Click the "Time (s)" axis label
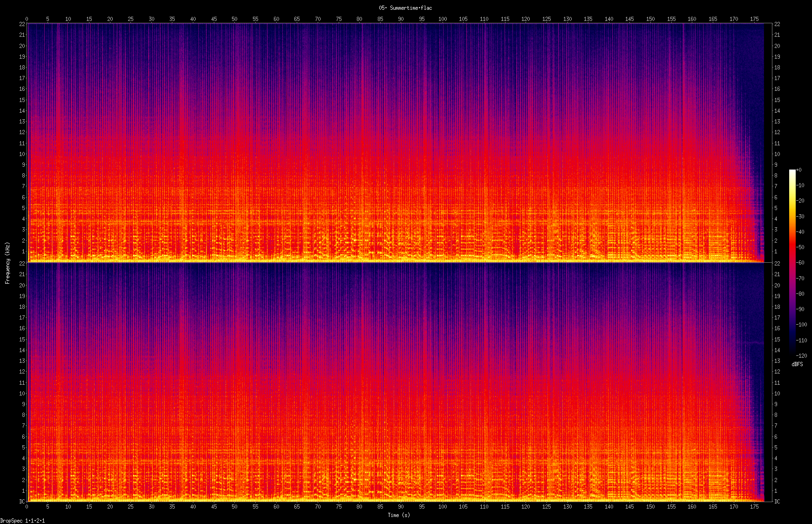The image size is (812, 524). point(399,515)
